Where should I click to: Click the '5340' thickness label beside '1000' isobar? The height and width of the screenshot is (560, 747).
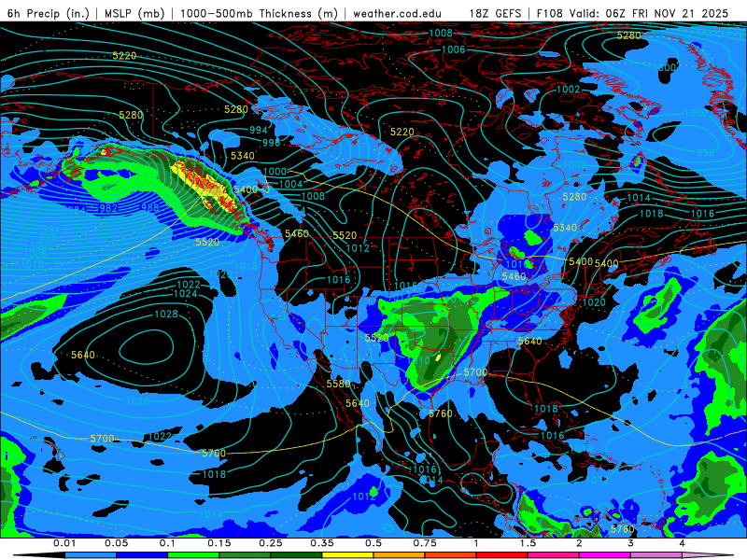click(243, 156)
